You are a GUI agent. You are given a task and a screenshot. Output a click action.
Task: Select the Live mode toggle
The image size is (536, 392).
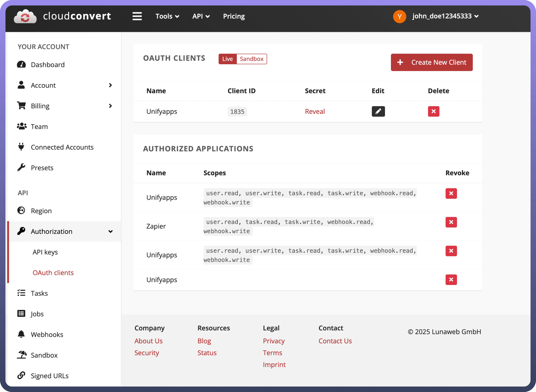227,59
